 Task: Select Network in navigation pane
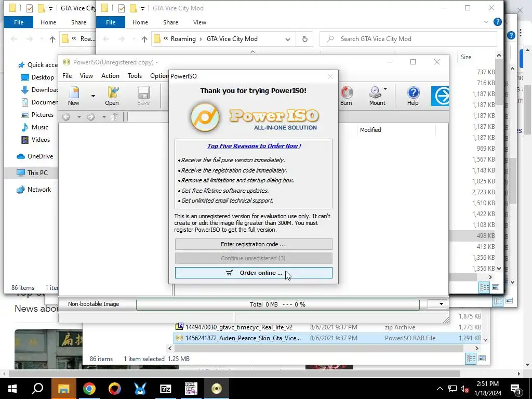(x=34, y=190)
